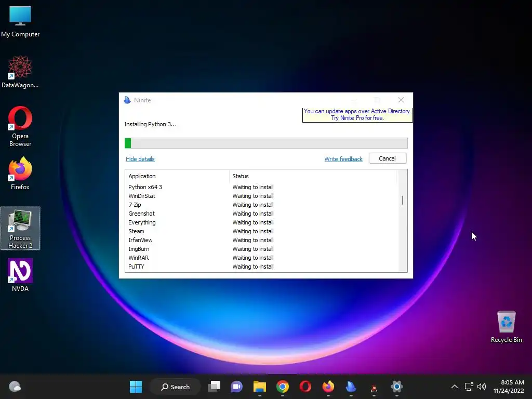Open the clock and date flyout
Viewport: 532px width, 399px height.
pos(508,387)
